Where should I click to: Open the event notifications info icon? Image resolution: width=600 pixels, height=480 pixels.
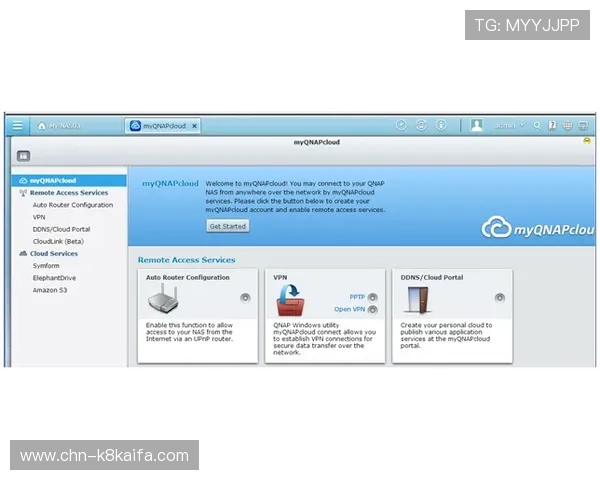coord(441,125)
